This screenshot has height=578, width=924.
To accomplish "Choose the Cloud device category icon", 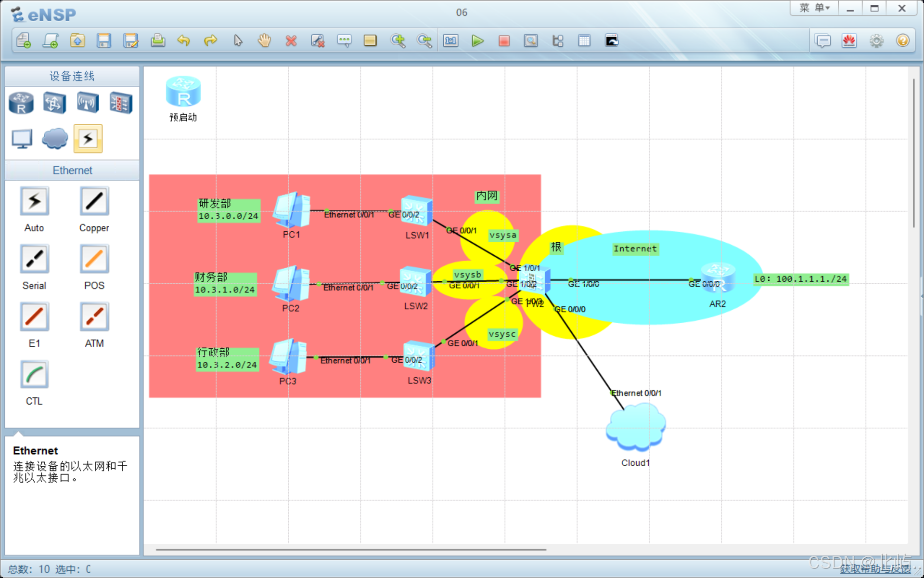I will 54,139.
